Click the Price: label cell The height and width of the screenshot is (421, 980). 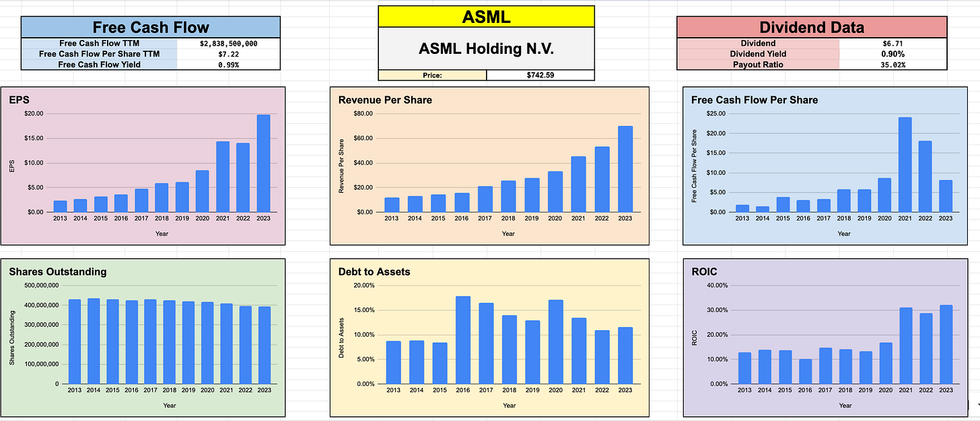[432, 75]
